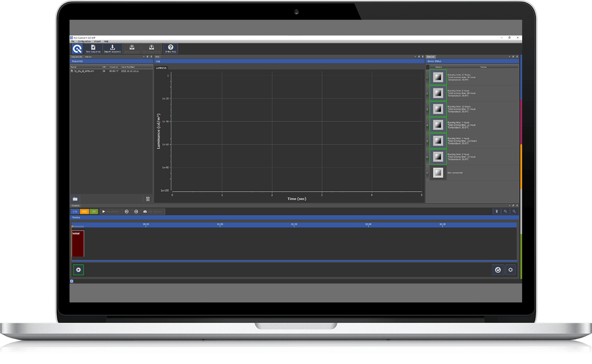Screen dimensions: 592x364
Task: Select the Initial block on timeline
Action: point(78,244)
